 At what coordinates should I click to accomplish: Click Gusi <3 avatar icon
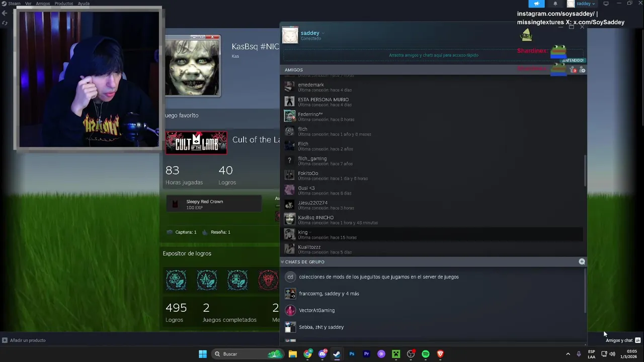tap(289, 190)
